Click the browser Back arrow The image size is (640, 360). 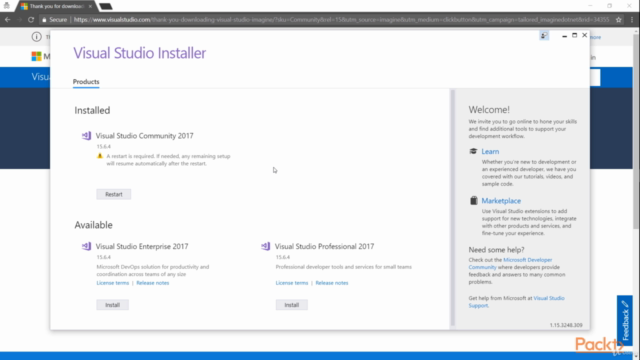coord(7,20)
